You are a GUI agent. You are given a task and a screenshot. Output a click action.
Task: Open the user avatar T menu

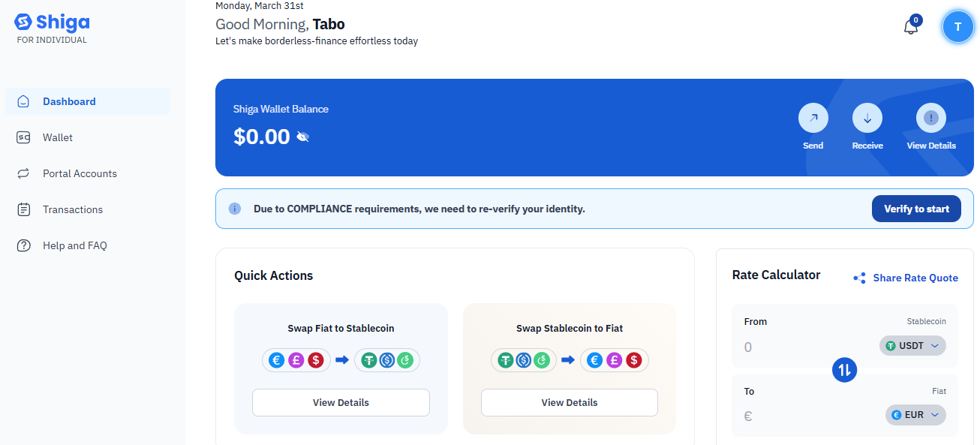click(957, 27)
